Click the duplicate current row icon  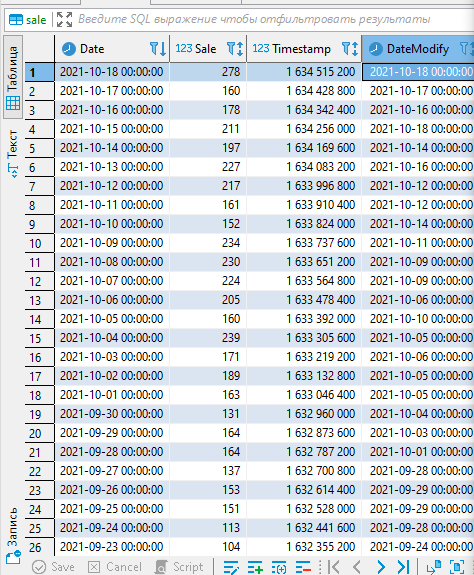click(x=279, y=567)
